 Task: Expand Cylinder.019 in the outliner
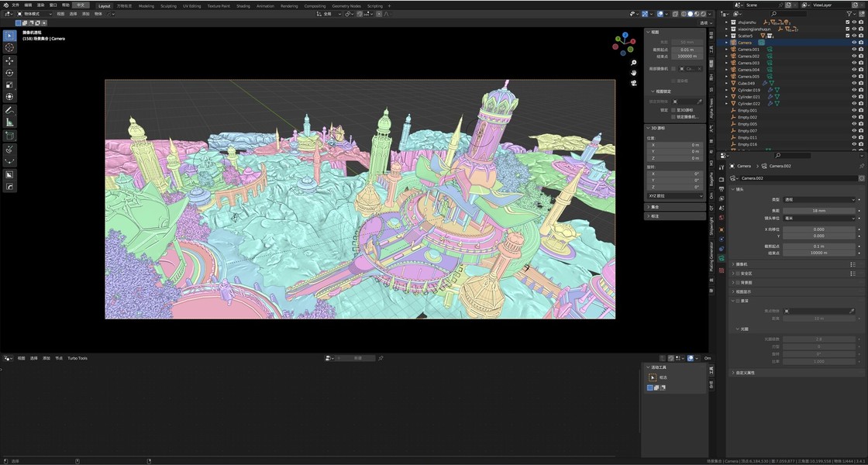727,90
